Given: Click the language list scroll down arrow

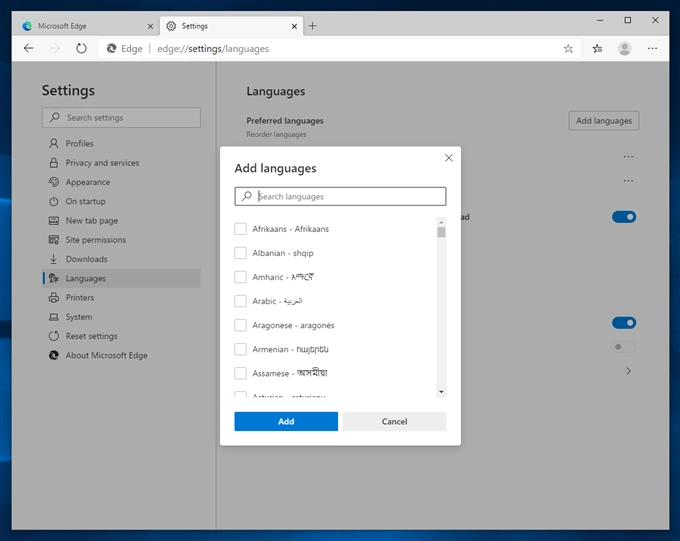Looking at the screenshot, I should pyautogui.click(x=441, y=392).
